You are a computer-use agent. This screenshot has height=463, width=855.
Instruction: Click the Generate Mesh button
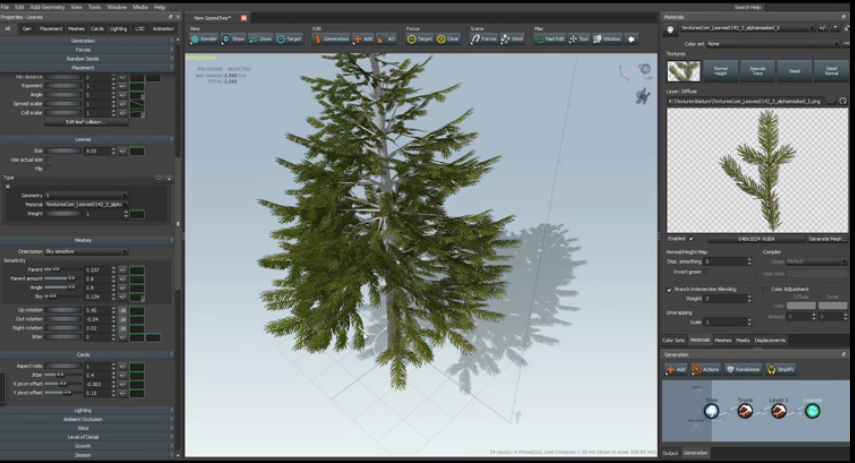(x=828, y=239)
